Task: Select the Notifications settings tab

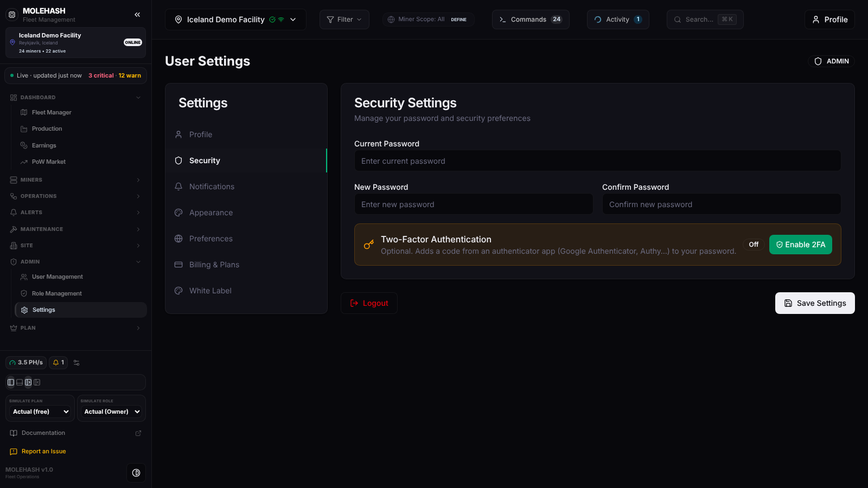Action: pyautogui.click(x=246, y=187)
